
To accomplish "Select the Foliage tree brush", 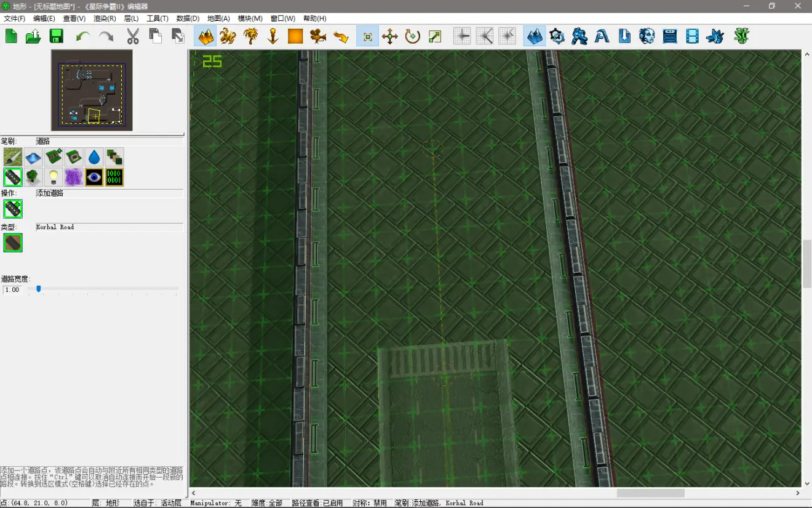I will 33,177.
